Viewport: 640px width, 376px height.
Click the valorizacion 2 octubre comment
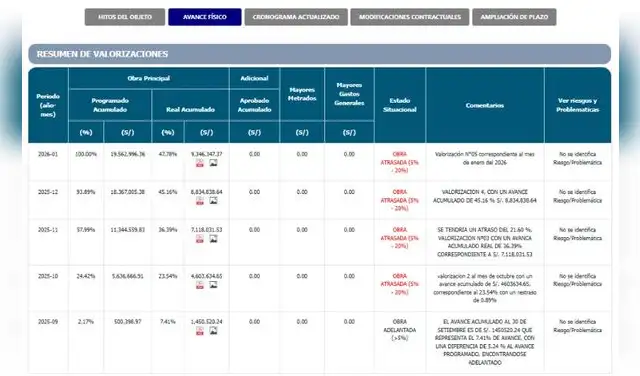[484, 288]
